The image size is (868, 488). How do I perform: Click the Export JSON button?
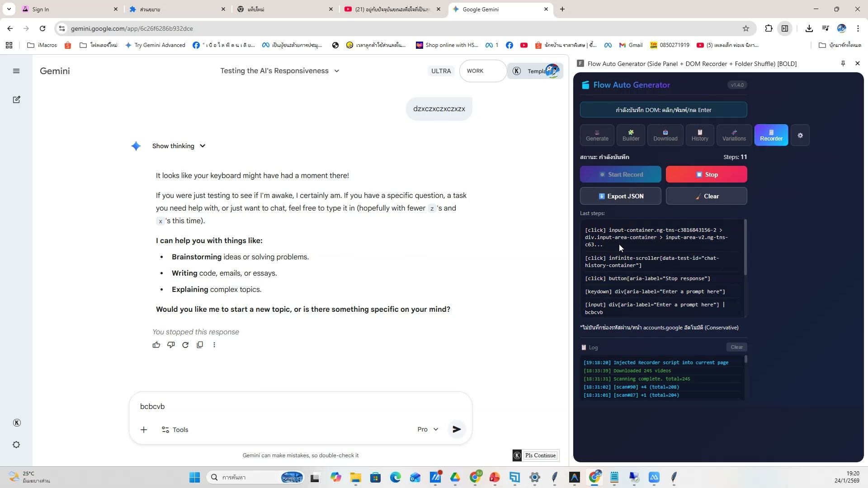click(x=620, y=196)
